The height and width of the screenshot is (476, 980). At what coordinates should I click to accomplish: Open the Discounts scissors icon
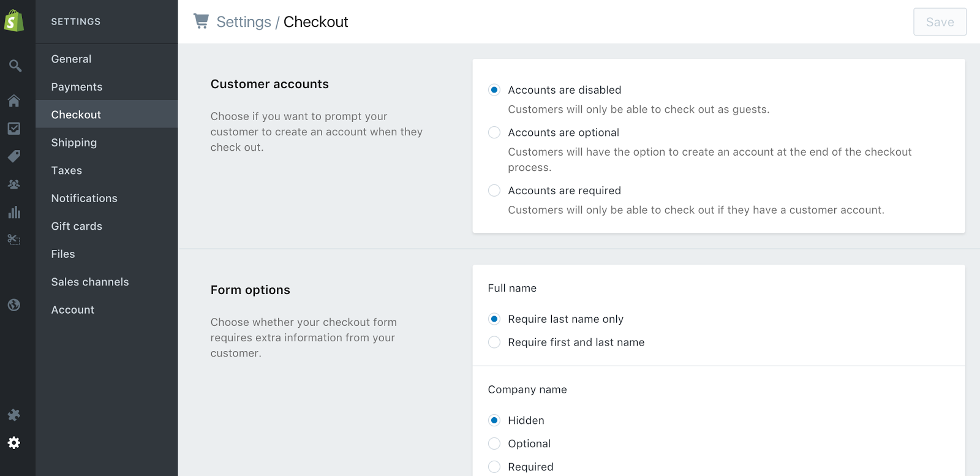click(x=14, y=240)
